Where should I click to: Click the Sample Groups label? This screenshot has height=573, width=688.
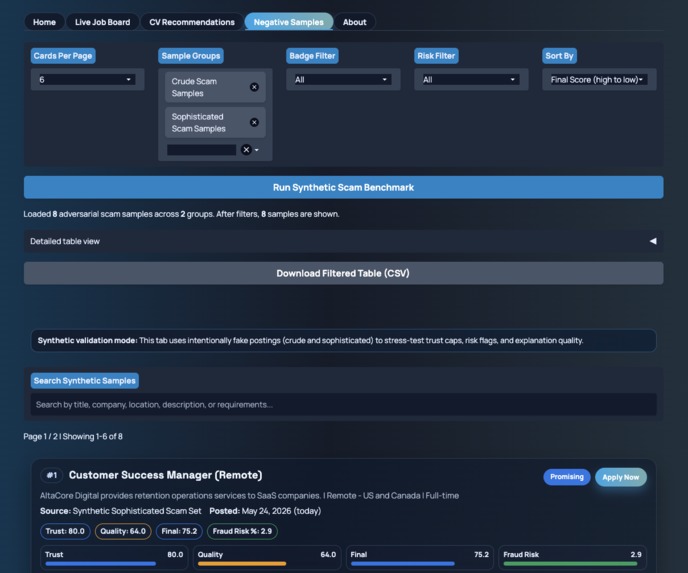click(x=191, y=56)
